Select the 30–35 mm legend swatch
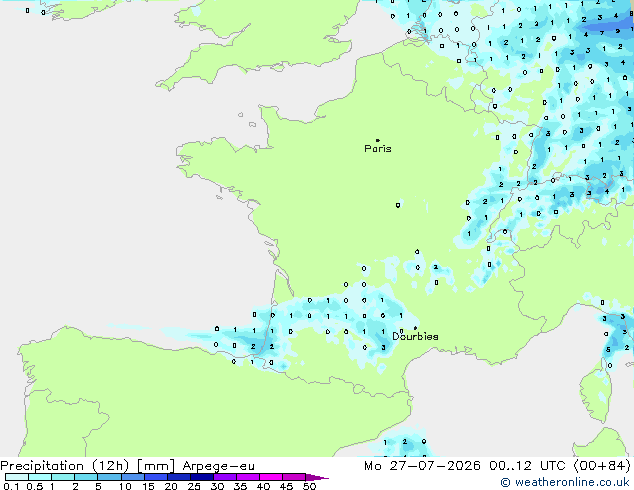 (225, 477)
